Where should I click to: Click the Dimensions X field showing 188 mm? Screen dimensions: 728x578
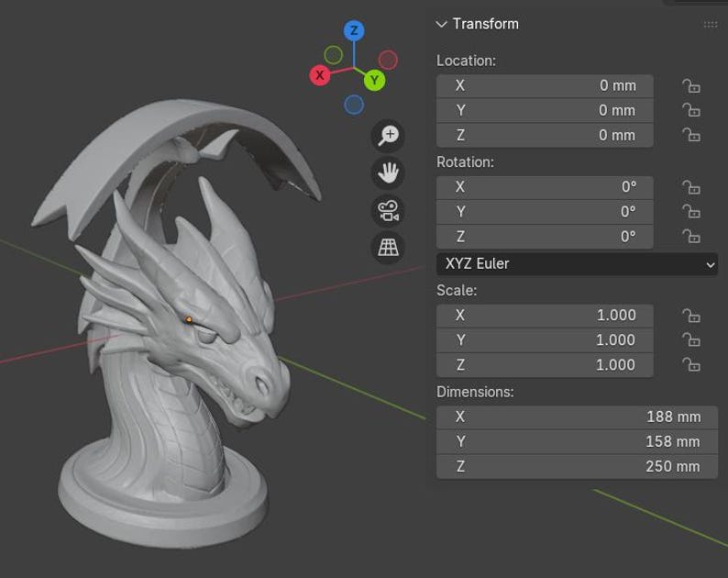[x=577, y=417]
